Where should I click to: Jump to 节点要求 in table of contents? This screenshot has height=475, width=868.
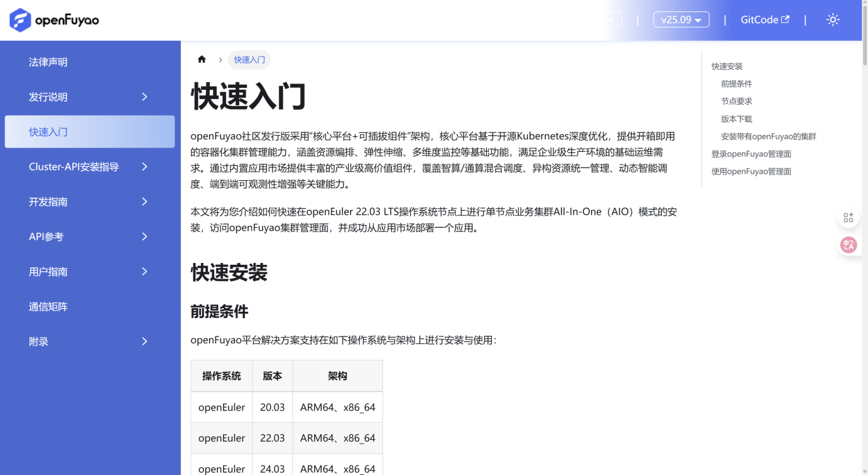coord(736,102)
